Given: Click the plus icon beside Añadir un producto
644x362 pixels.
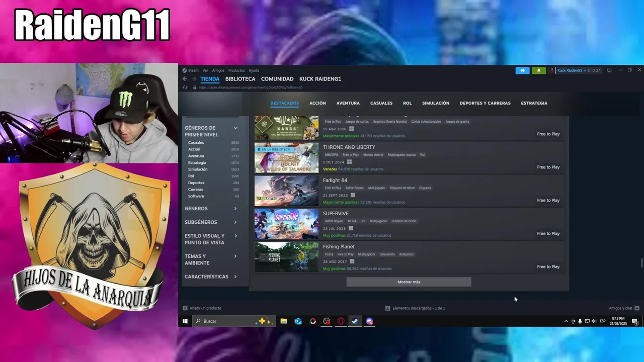Looking at the screenshot, I should pyautogui.click(x=185, y=308).
